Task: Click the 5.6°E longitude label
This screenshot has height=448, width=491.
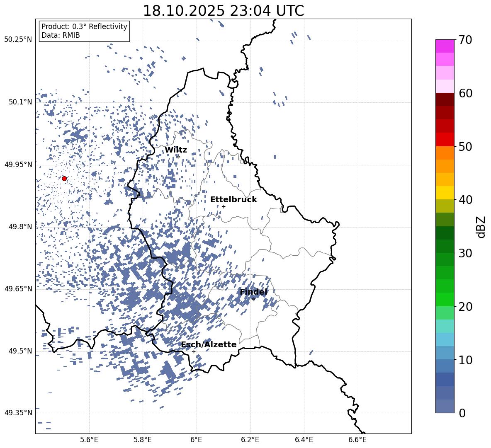Action: pos(89,440)
